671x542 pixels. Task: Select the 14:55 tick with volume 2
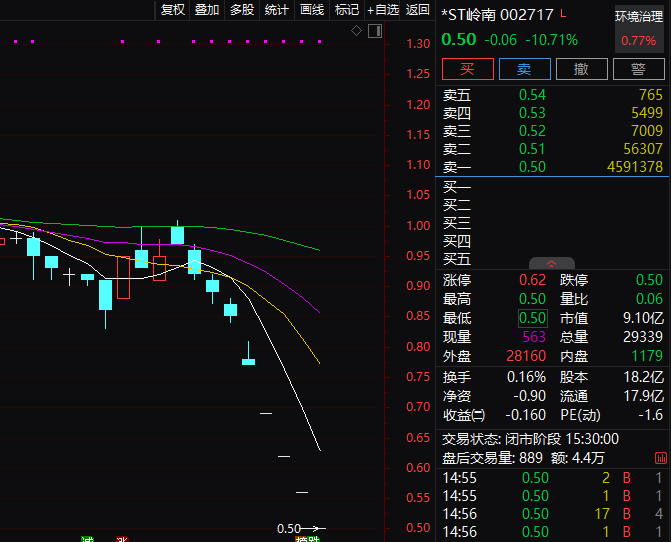coord(552,478)
